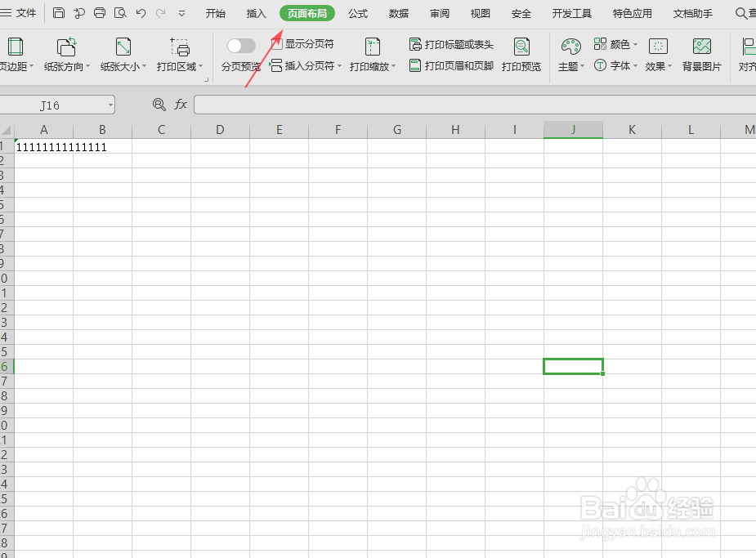Expand the Name Box dropdown arrow
Viewport: 756px width, 558px height.
pyautogui.click(x=110, y=105)
